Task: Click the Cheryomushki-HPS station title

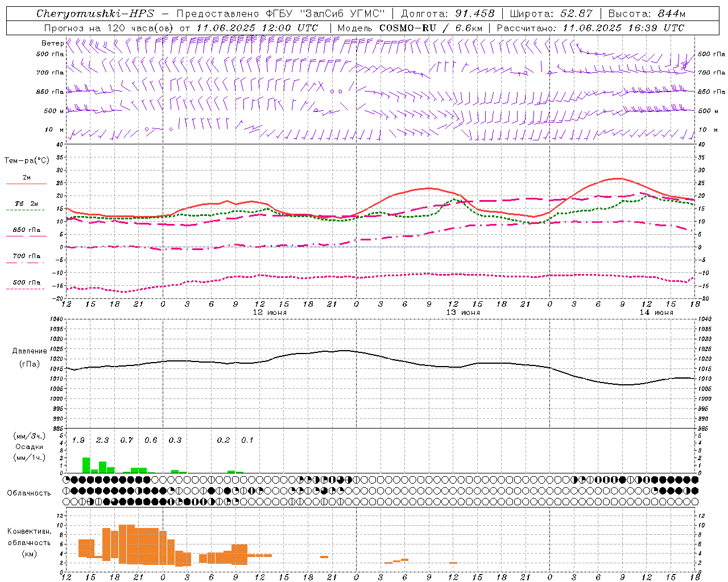Action: [x=96, y=14]
